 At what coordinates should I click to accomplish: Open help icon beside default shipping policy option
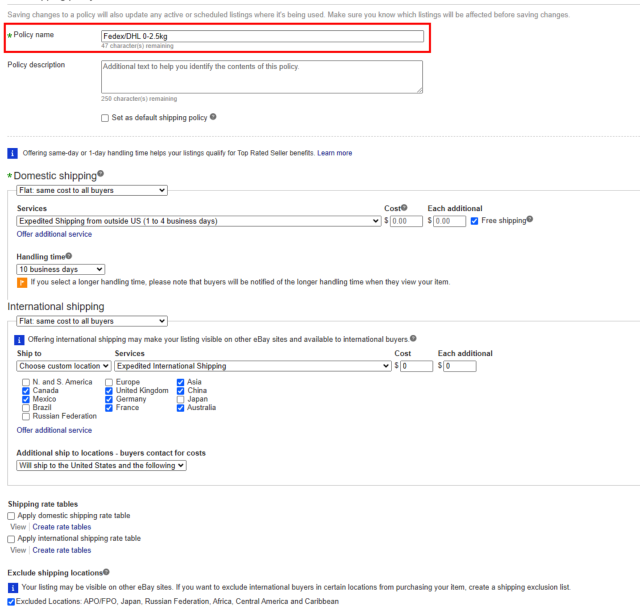coord(213,117)
